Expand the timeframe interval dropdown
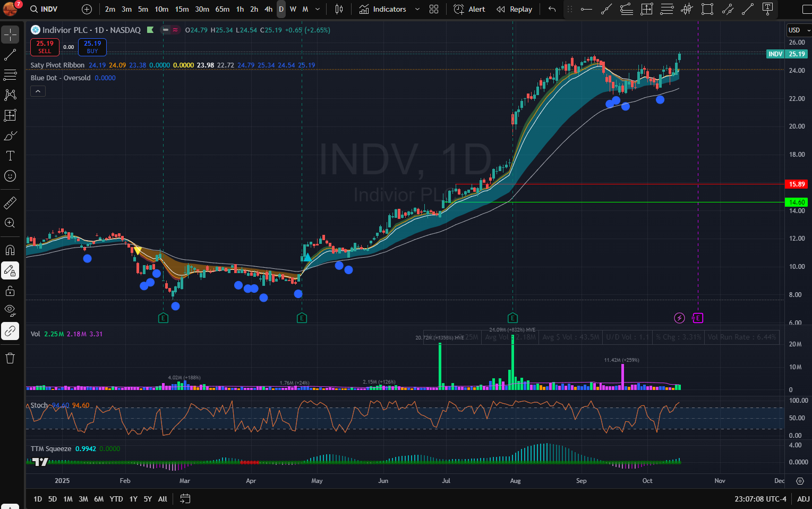This screenshot has height=509, width=812. tap(318, 9)
